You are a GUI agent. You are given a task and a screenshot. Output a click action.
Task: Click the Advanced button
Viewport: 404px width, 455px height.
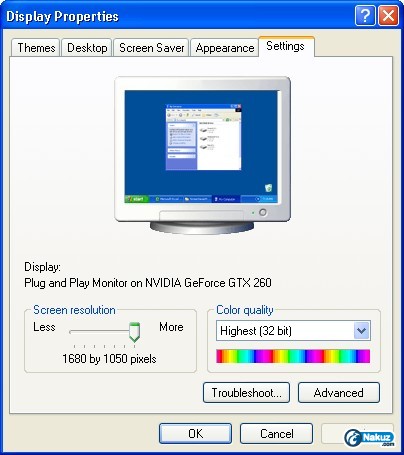339,392
